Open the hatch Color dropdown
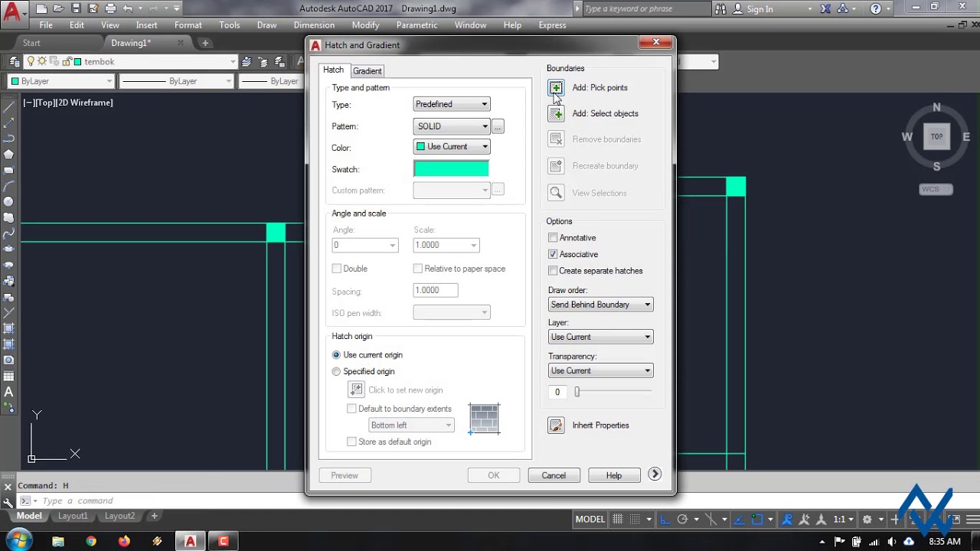Screen dimensions: 980x551 (x=452, y=147)
